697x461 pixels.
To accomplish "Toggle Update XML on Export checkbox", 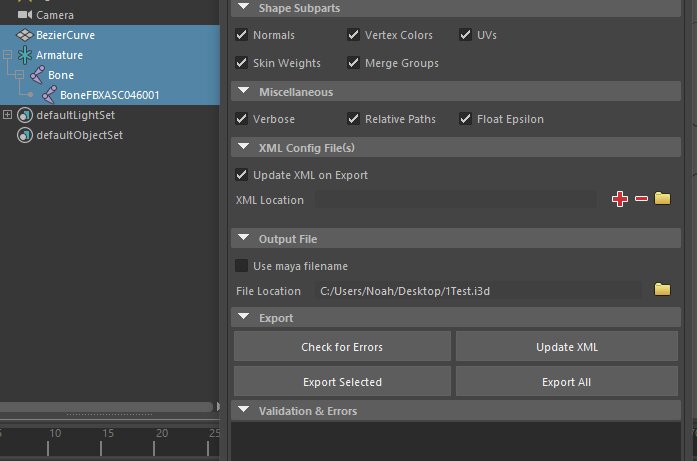I will click(x=241, y=175).
